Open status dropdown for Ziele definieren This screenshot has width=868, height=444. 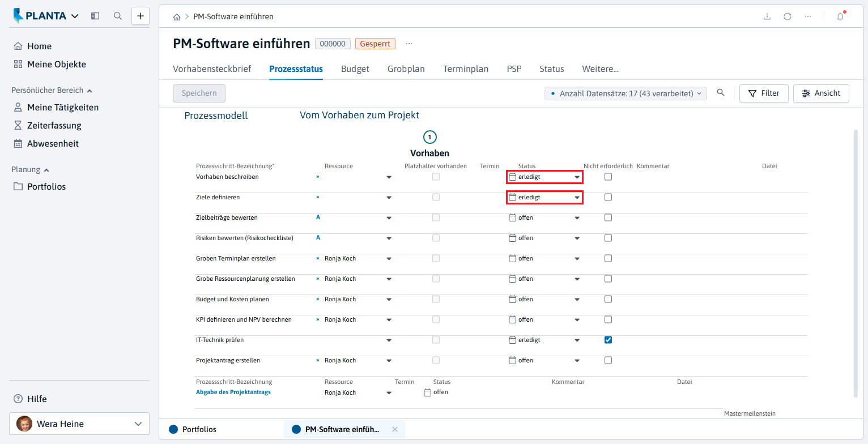click(x=577, y=198)
